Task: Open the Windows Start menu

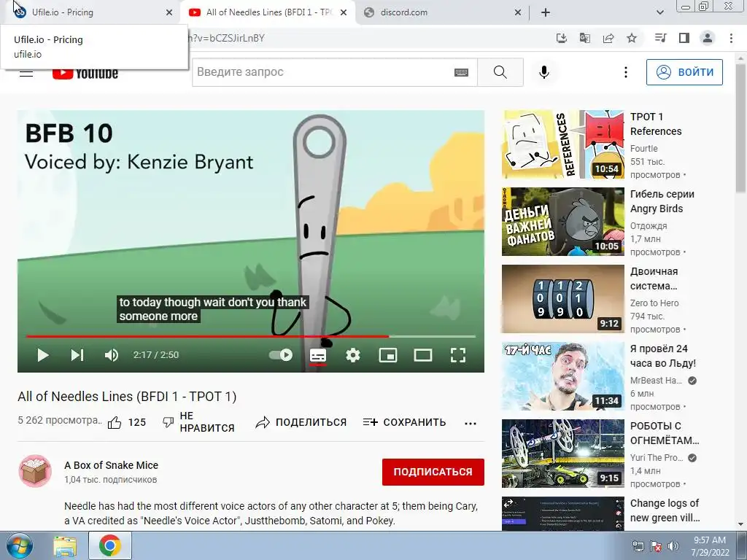Action: 20,545
